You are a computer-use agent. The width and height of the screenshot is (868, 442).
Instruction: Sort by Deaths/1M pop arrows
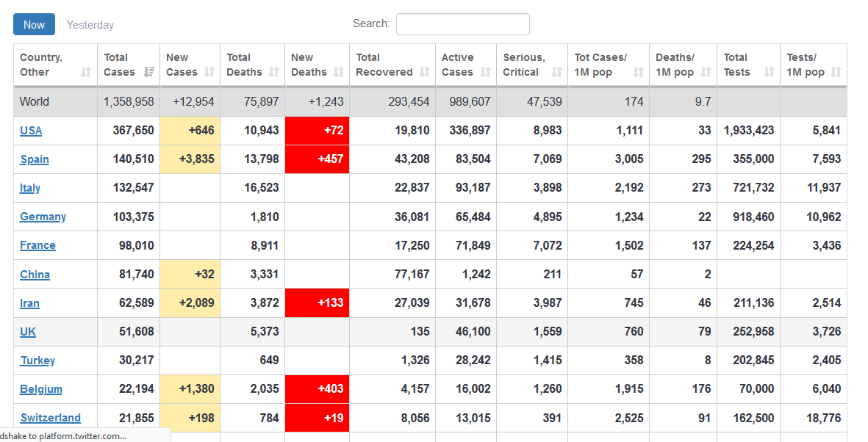click(x=706, y=72)
